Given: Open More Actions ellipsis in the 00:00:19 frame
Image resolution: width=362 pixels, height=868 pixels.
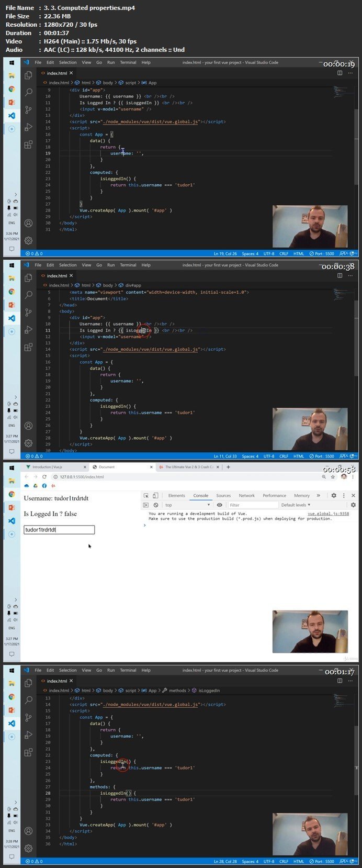Looking at the screenshot, I should click(x=352, y=73).
